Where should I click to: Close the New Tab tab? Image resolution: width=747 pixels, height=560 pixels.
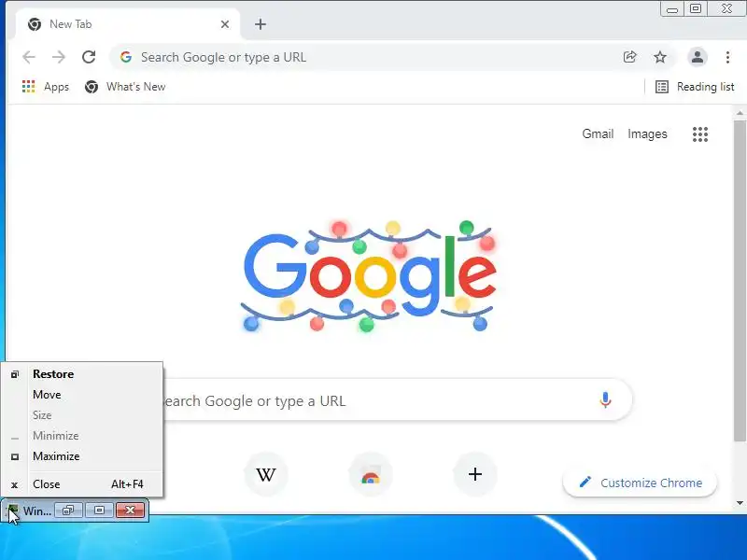pos(225,24)
